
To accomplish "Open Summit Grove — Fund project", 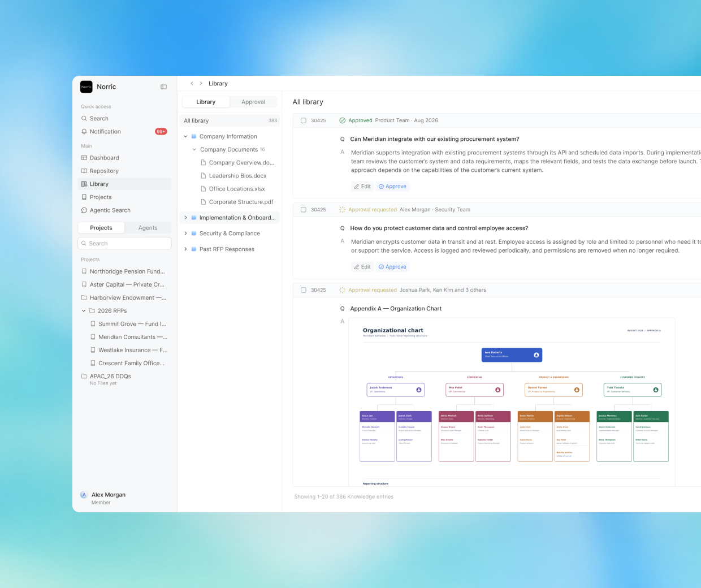I will tap(129, 324).
